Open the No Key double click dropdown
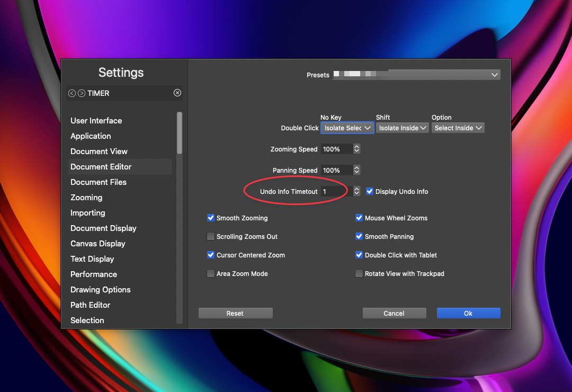The height and width of the screenshot is (392, 572). click(x=347, y=128)
